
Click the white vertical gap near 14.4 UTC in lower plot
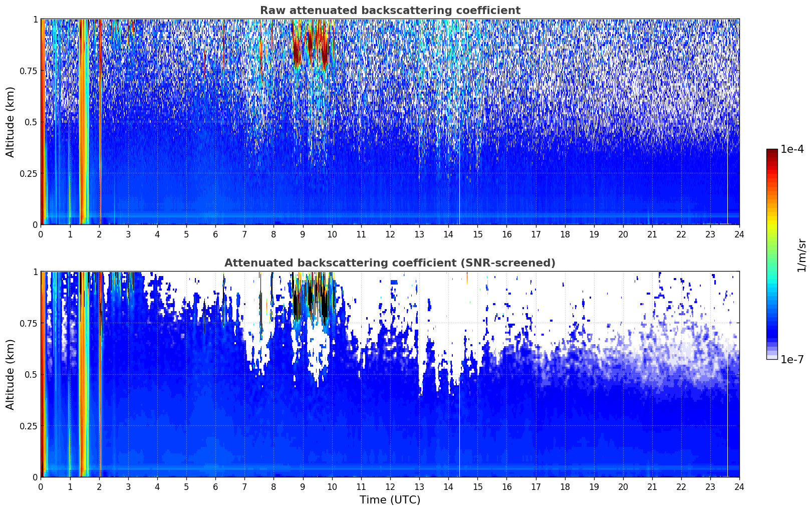pos(459,431)
